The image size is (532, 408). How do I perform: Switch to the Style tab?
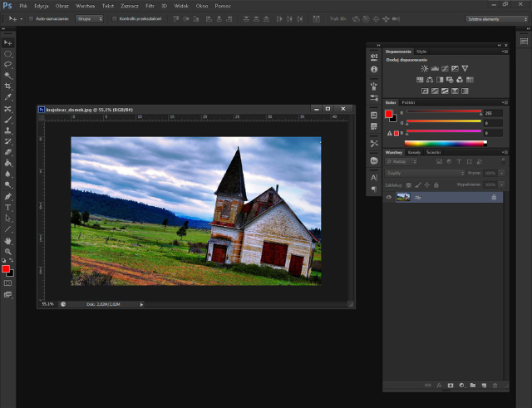[421, 52]
